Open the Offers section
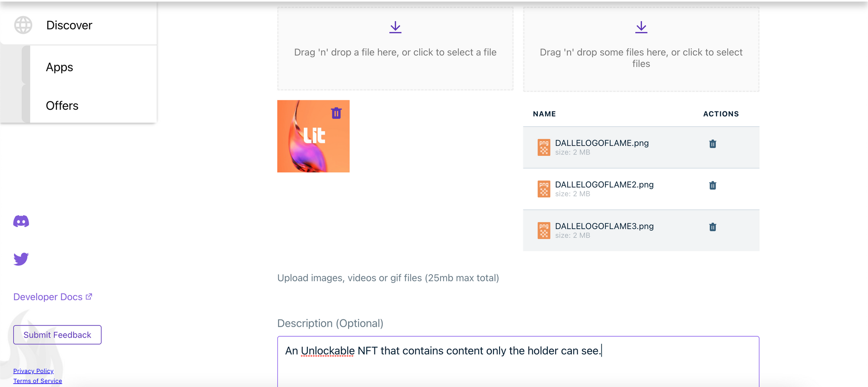Image resolution: width=868 pixels, height=387 pixels. click(62, 105)
